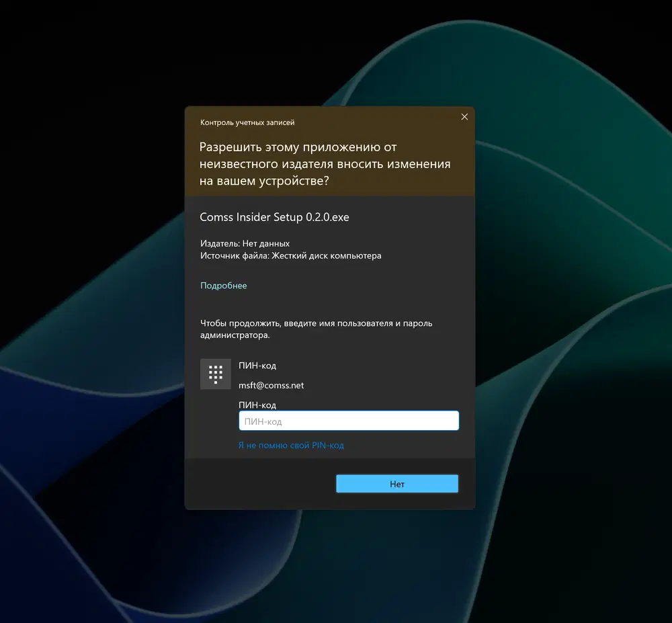
Task: Click 'Источник файла: Жесткий диск компьютера' line
Action: [290, 256]
